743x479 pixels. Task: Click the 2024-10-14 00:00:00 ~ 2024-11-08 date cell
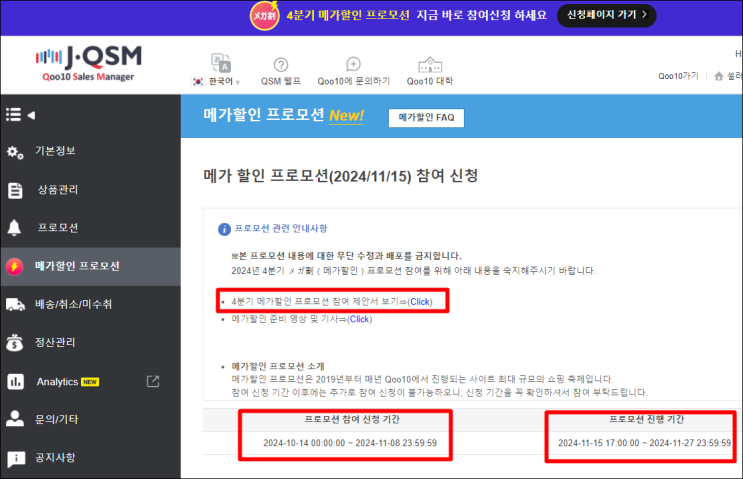coord(350,443)
